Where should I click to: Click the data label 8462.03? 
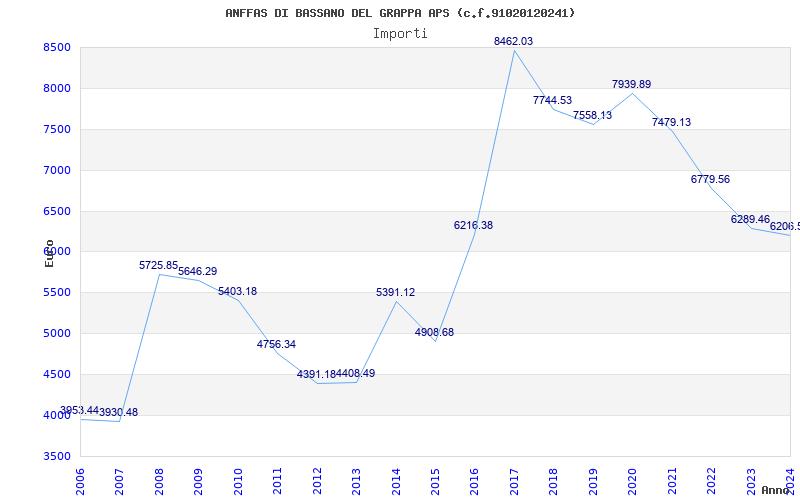[x=513, y=41]
